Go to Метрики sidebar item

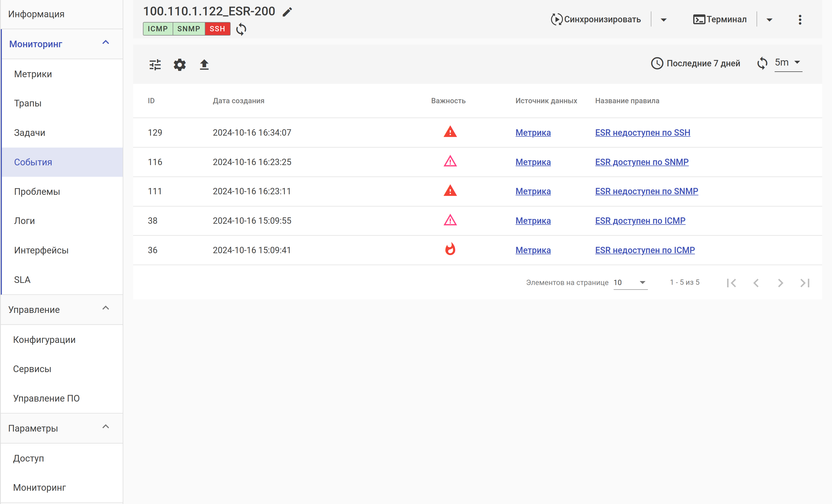coord(33,74)
